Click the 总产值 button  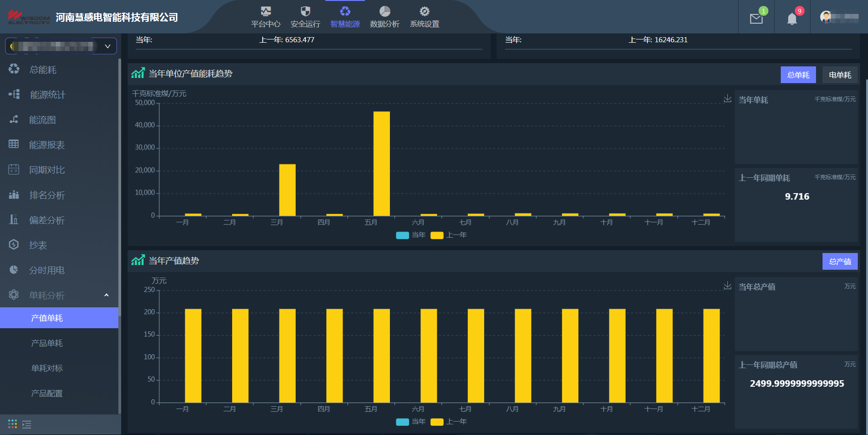[x=840, y=261]
